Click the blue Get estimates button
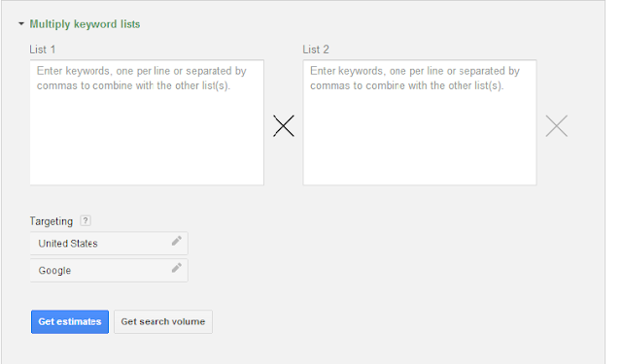The height and width of the screenshot is (364, 622). (x=70, y=321)
